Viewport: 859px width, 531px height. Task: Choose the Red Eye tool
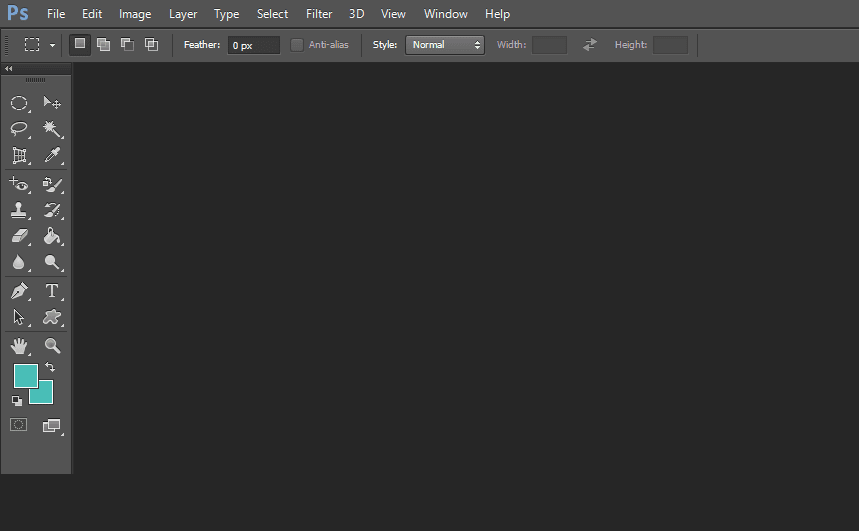pyautogui.click(x=19, y=184)
